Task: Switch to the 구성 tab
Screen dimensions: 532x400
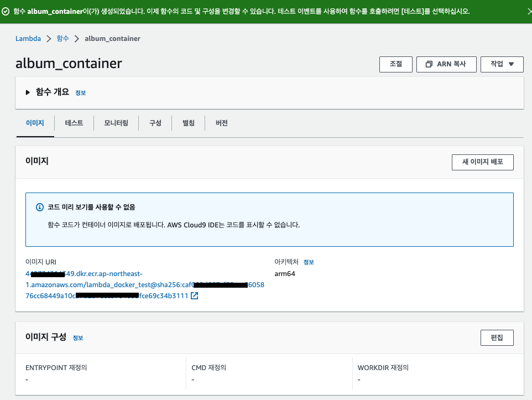Action: pos(155,123)
